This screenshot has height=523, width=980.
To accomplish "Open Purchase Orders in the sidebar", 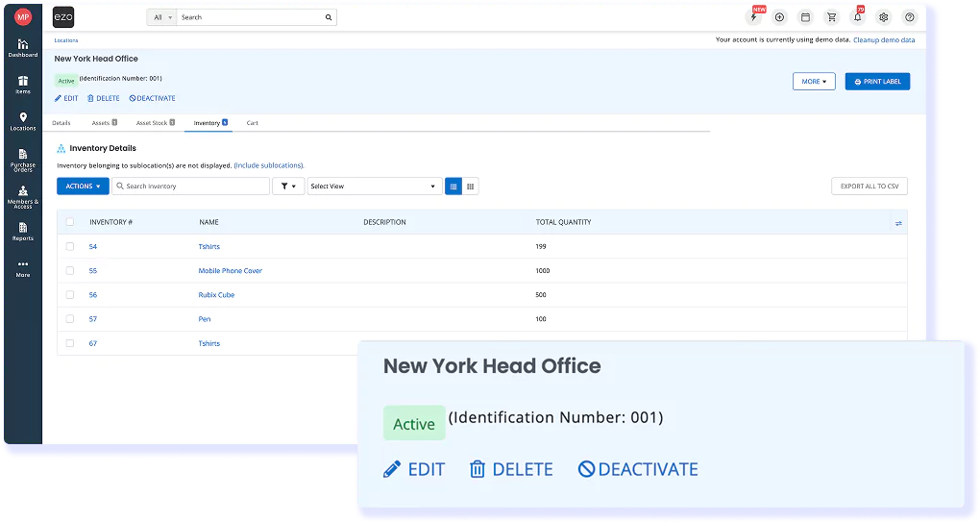I will tap(23, 159).
